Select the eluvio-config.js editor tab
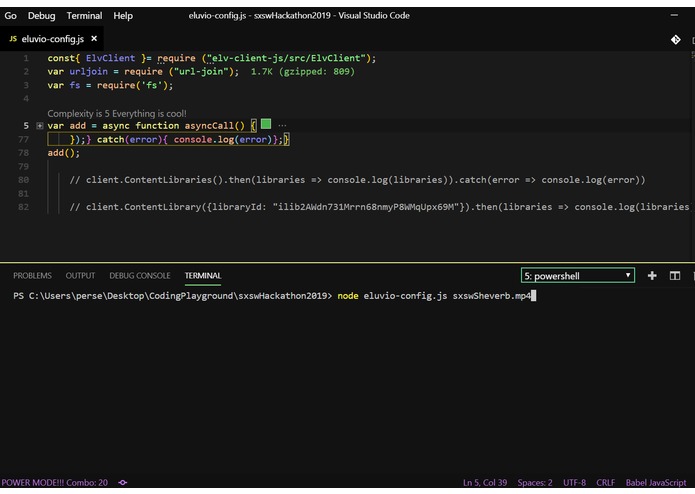 (52, 39)
